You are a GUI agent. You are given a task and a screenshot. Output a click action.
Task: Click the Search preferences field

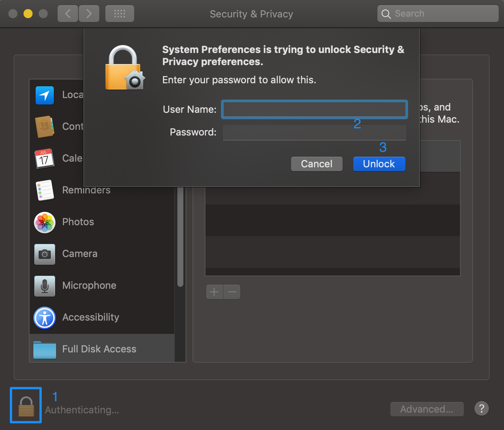click(438, 14)
